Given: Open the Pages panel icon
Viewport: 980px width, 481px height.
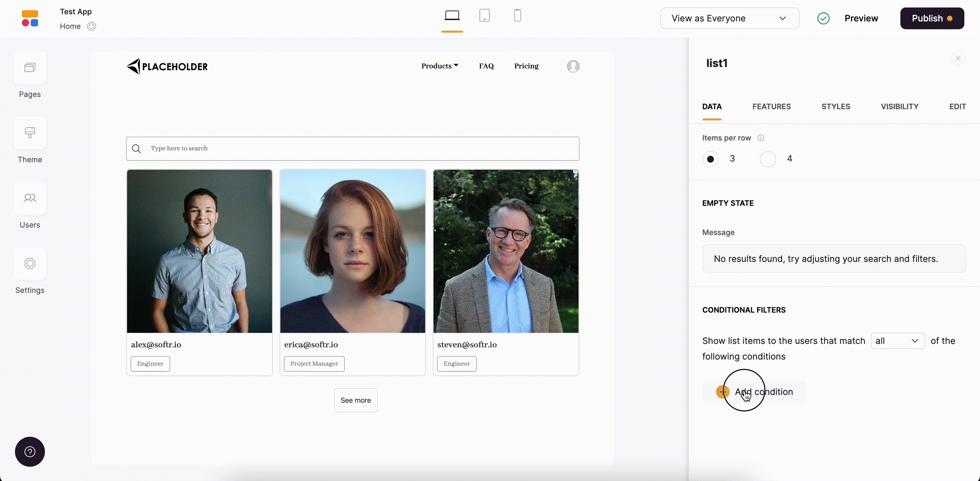Looking at the screenshot, I should (x=30, y=68).
